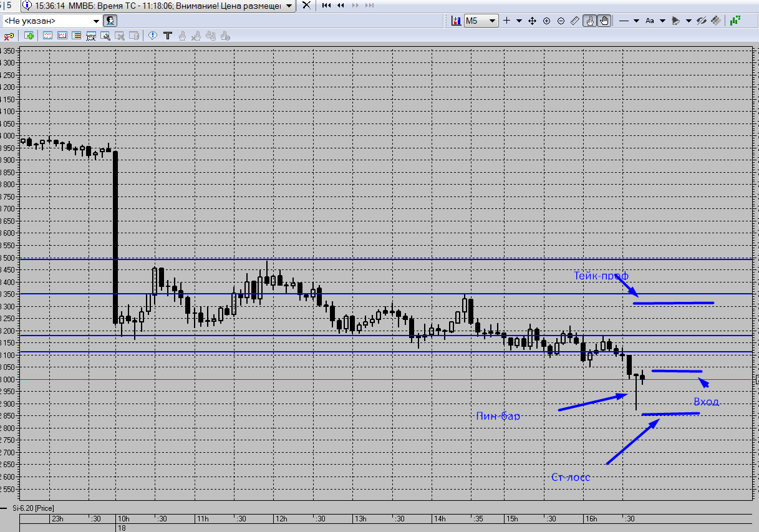Viewport: 759px width, 532px height.
Task: Zoom in with the plus magnifier
Action: click(x=546, y=21)
